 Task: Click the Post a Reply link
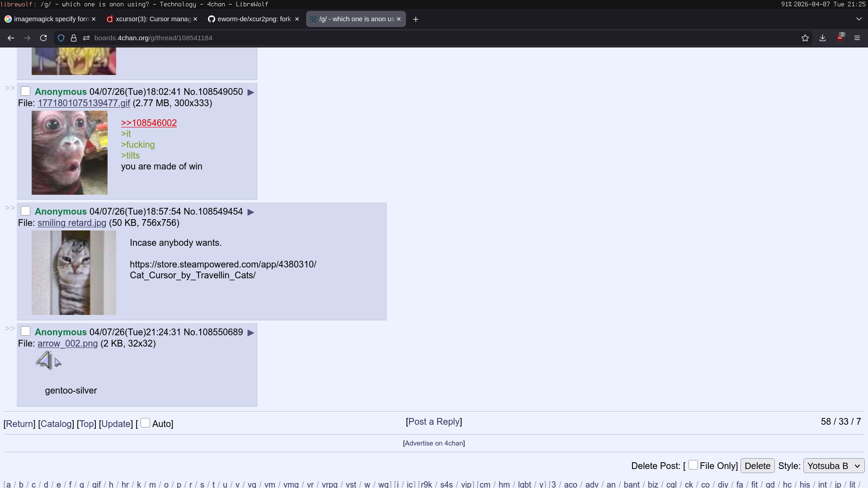tap(434, 422)
